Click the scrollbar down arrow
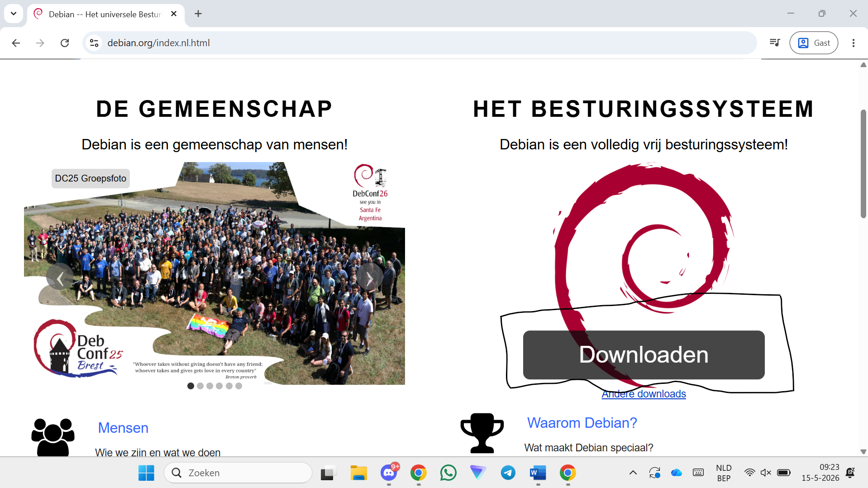This screenshot has height=488, width=868. click(x=863, y=451)
